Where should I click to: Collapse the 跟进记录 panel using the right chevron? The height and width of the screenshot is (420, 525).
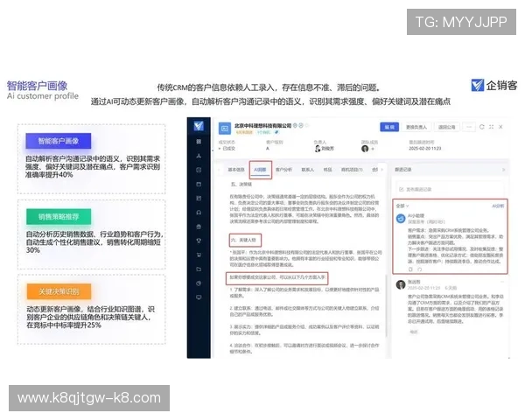(503, 170)
